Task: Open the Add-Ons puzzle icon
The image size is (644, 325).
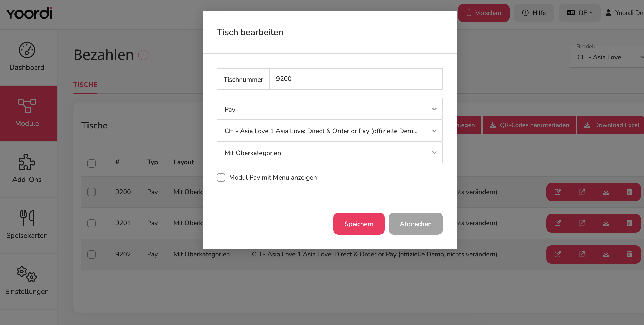Action: pos(27,162)
